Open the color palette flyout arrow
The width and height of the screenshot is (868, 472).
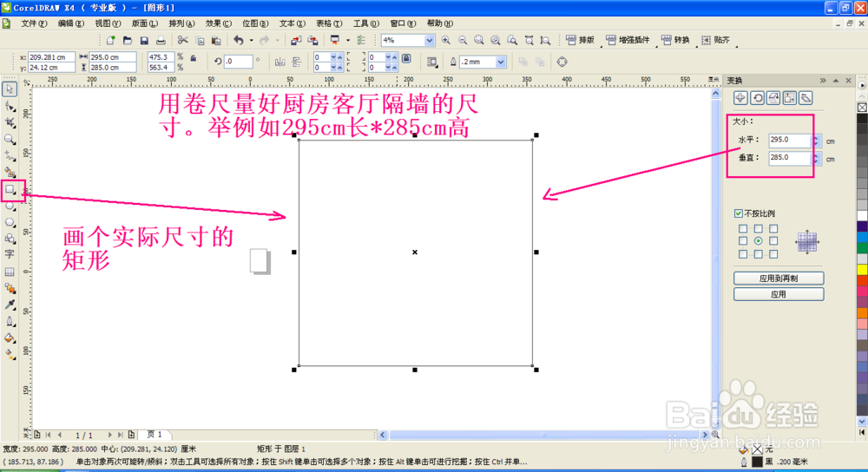click(862, 86)
